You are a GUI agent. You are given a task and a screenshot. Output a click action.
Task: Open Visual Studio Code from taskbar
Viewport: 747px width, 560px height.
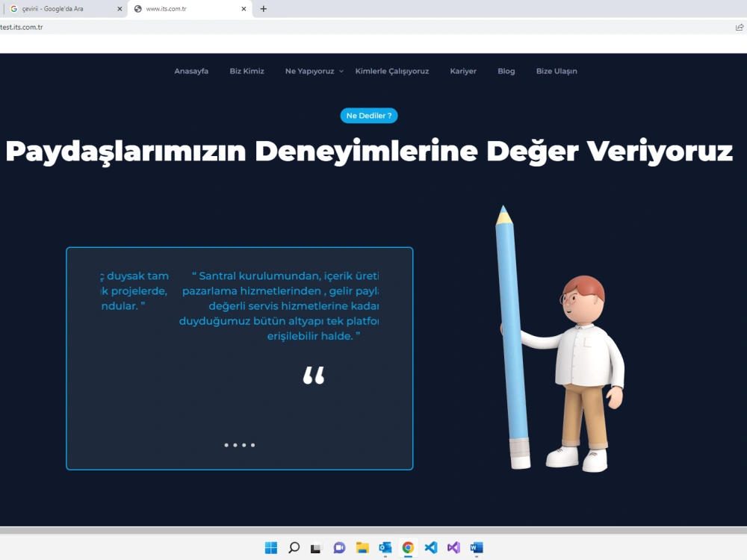(x=431, y=547)
